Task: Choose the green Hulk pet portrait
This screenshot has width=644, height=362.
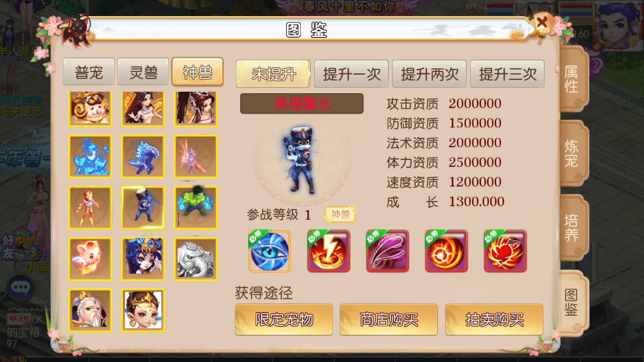Action: tap(196, 208)
